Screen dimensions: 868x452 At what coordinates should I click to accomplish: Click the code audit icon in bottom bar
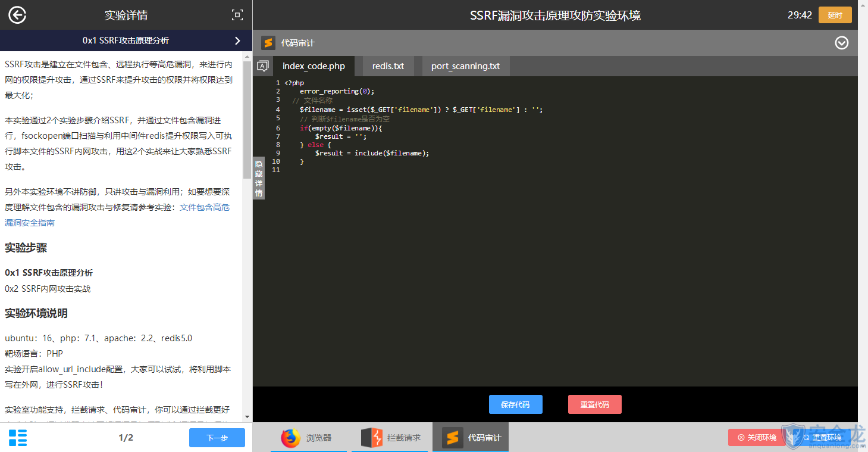click(453, 438)
